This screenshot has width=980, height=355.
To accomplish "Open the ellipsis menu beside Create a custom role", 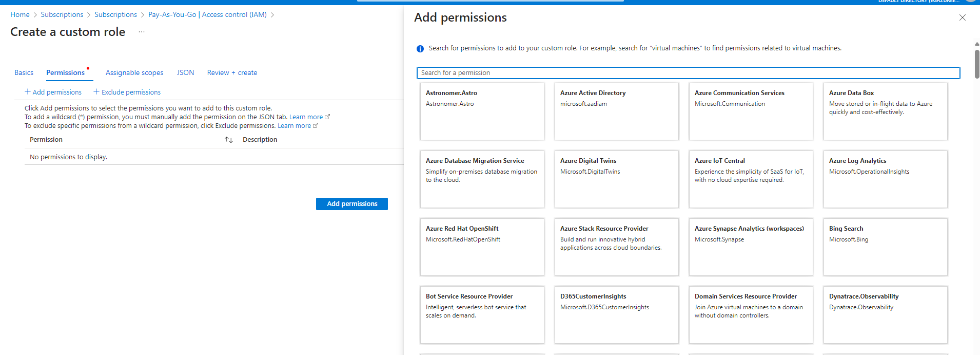I will 142,32.
